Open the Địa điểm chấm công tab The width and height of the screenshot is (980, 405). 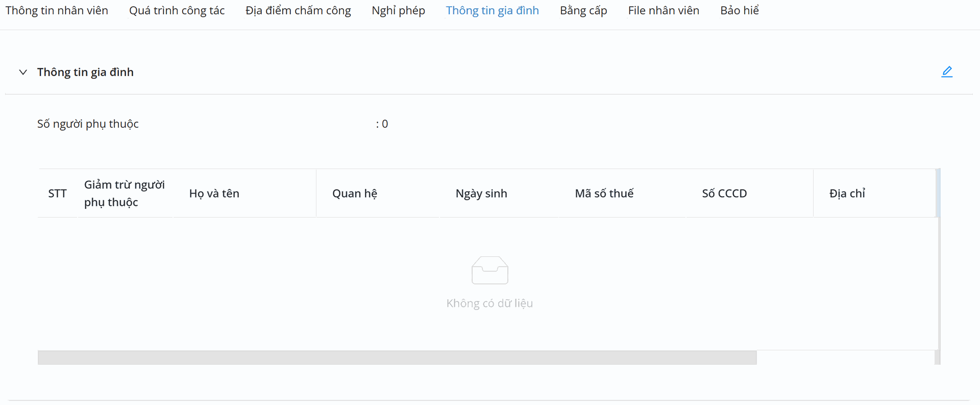click(298, 11)
